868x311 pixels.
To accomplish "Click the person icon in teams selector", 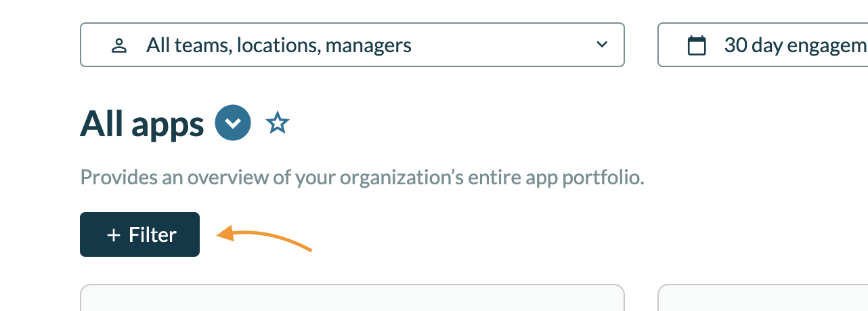I will [119, 46].
